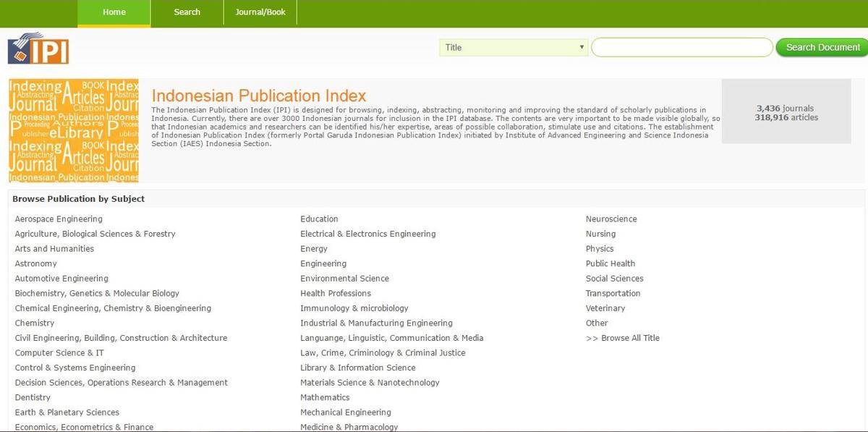Viewport: 868px width, 432px height.
Task: Expand the Title search-field dropdown
Action: pos(514,48)
